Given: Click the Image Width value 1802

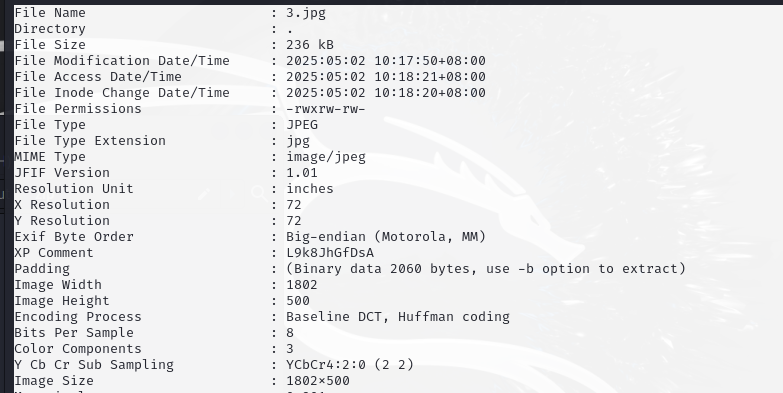Looking at the screenshot, I should pyautogui.click(x=302, y=285).
